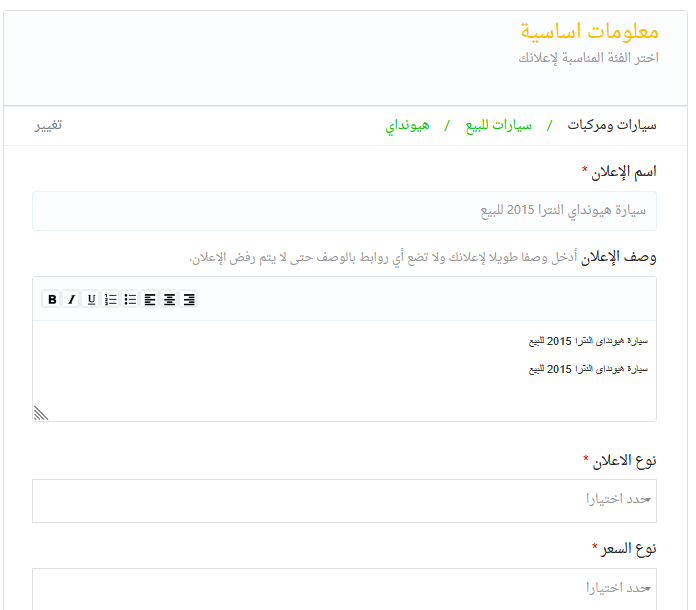Insert a bulleted list in editor

(130, 299)
